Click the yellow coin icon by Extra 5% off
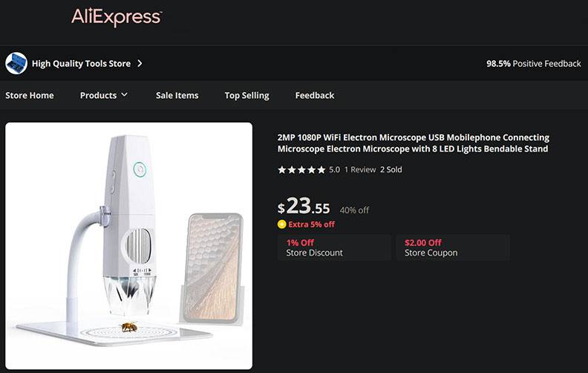The width and height of the screenshot is (588, 373). click(x=281, y=224)
